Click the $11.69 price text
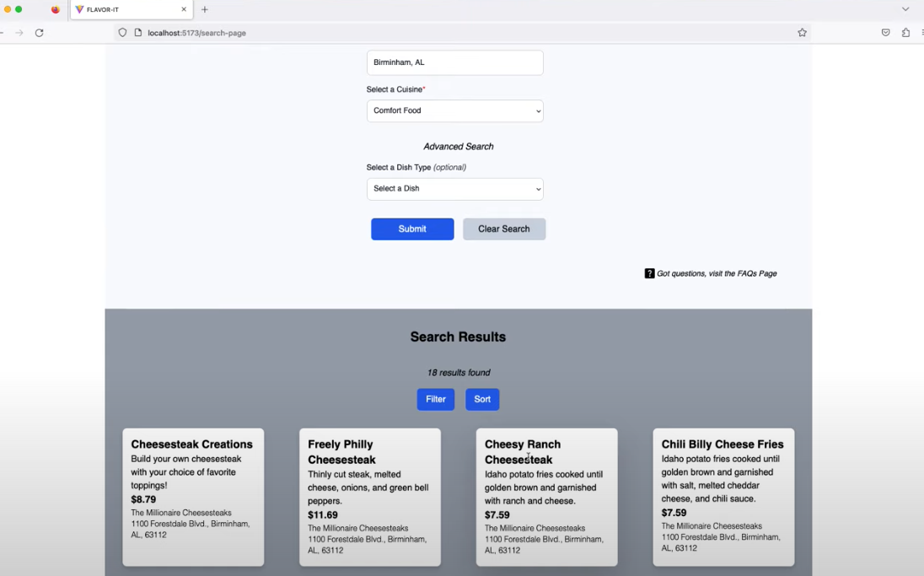 (322, 514)
